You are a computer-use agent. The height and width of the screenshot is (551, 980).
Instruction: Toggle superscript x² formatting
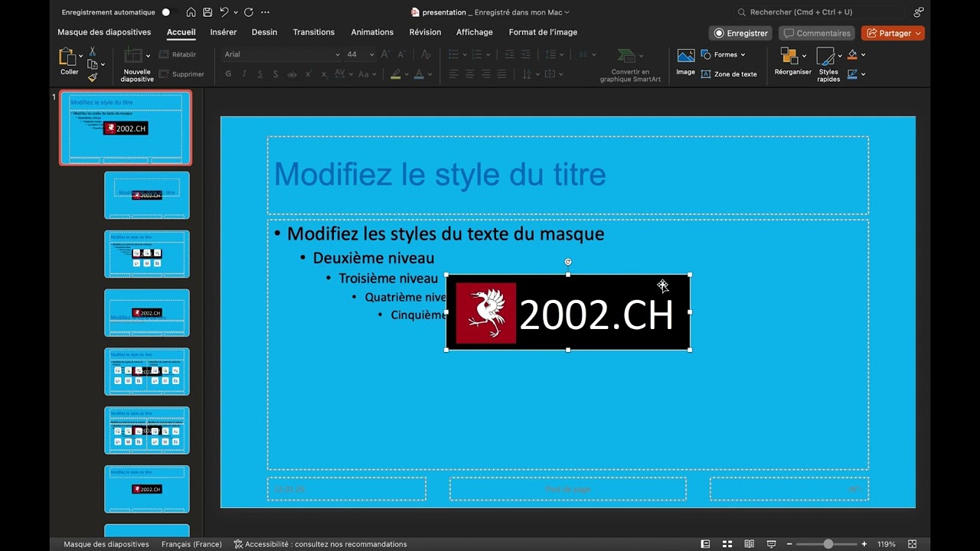point(309,74)
